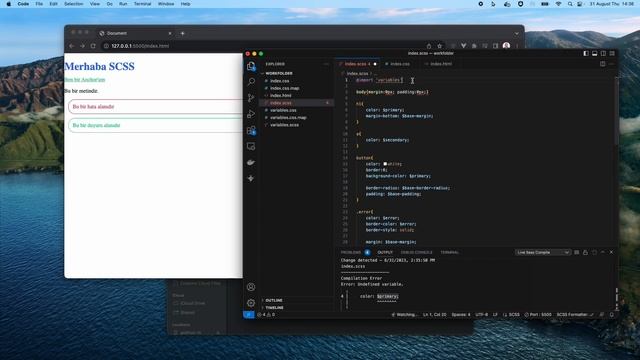
Task: Maximize the bottom panel with the chevron
Action: click(x=602, y=253)
